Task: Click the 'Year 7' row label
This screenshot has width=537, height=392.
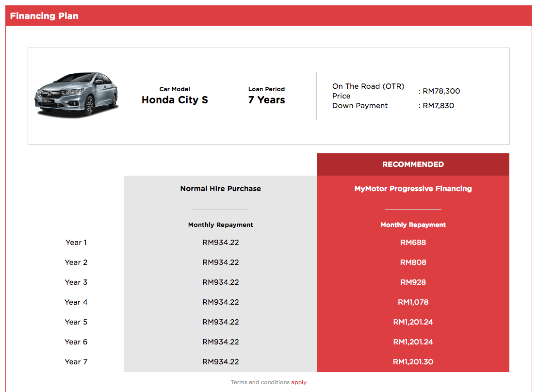Action: click(76, 362)
